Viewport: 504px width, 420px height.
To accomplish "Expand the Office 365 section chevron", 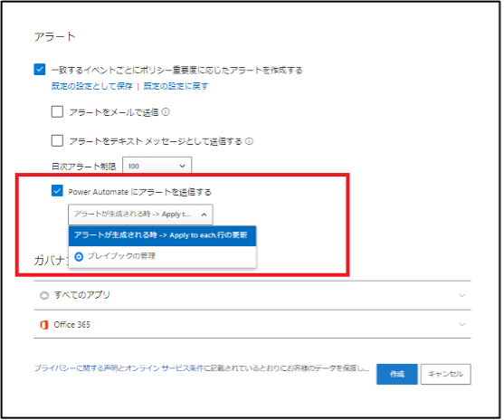I will pos(462,324).
